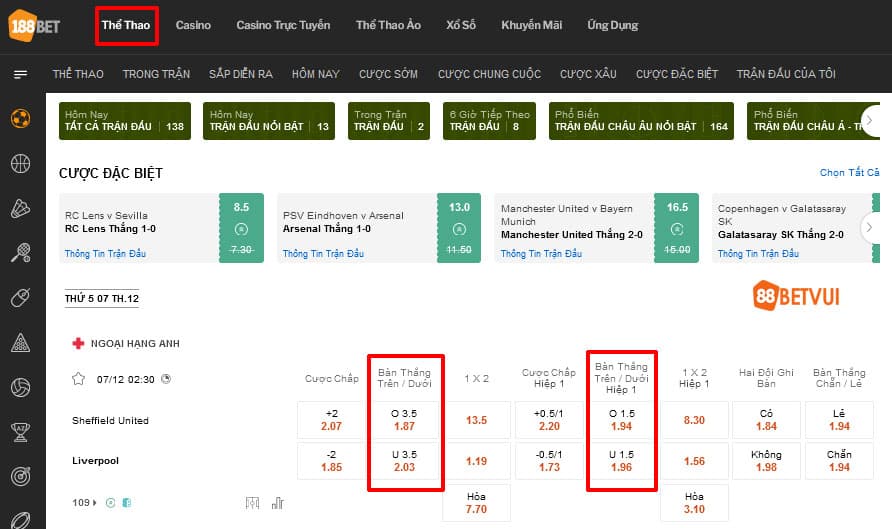The height and width of the screenshot is (529, 892).
Task: Click the teal square icon beside 109
Action: [x=127, y=503]
